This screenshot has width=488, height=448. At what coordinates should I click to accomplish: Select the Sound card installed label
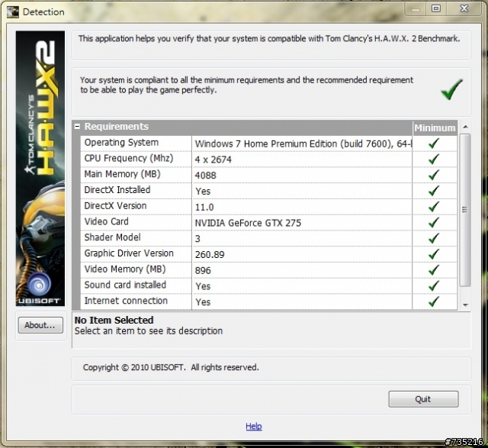(x=125, y=285)
